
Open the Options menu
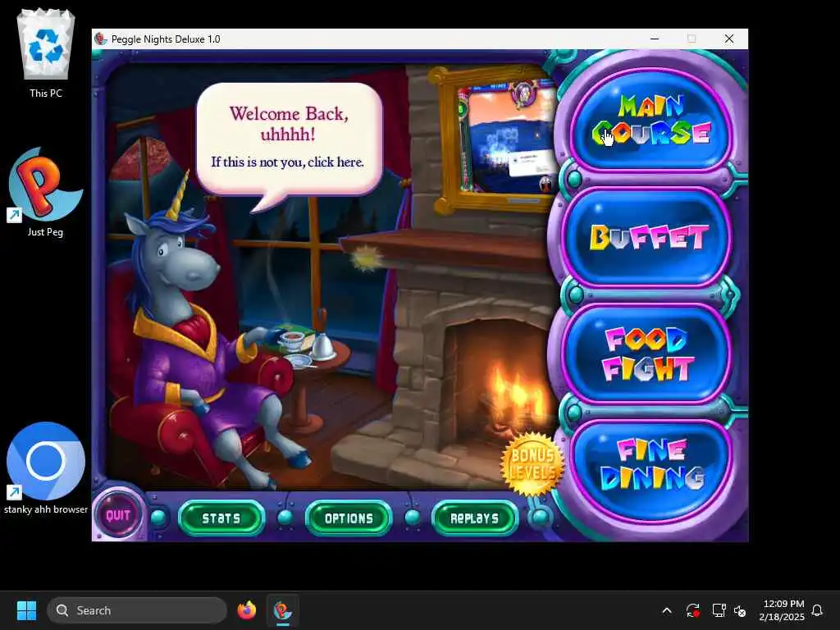click(x=349, y=518)
